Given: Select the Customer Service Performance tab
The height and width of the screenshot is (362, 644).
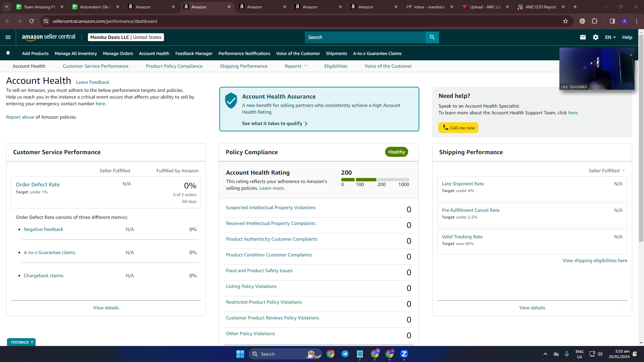Looking at the screenshot, I should pos(96,66).
